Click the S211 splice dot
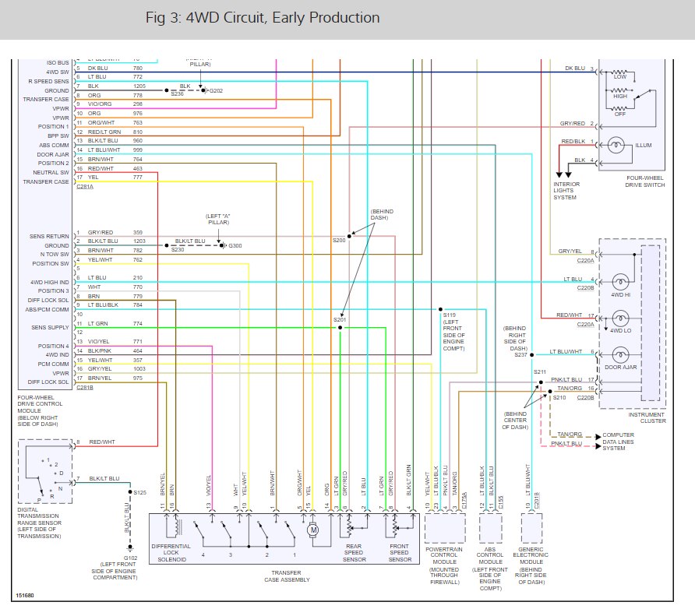This screenshot has width=695, height=616. (541, 382)
